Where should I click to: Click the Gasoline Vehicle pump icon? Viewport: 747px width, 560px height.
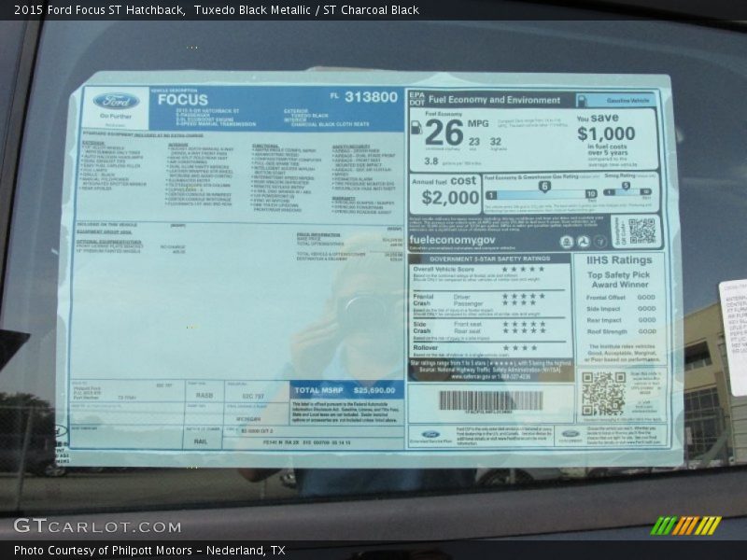[x=581, y=101]
